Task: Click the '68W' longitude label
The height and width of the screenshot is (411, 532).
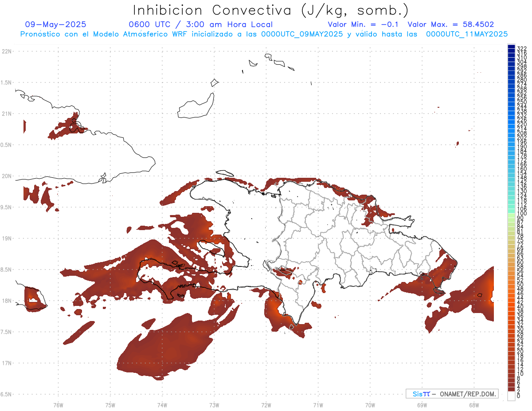Action: pyautogui.click(x=473, y=405)
